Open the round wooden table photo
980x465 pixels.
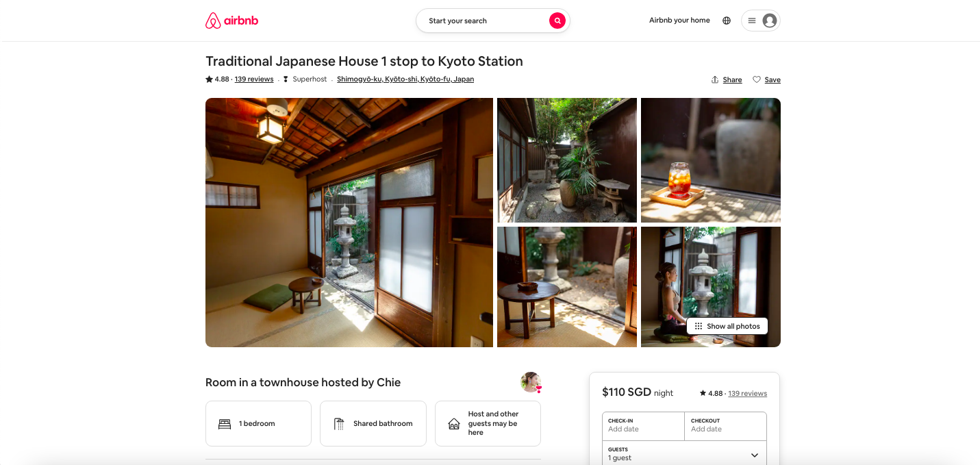(567, 287)
